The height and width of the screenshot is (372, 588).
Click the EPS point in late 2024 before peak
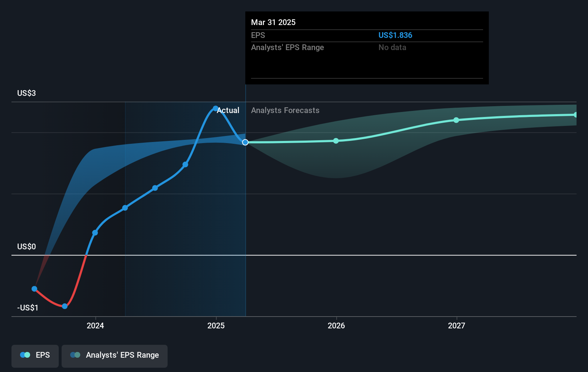pyautogui.click(x=185, y=165)
